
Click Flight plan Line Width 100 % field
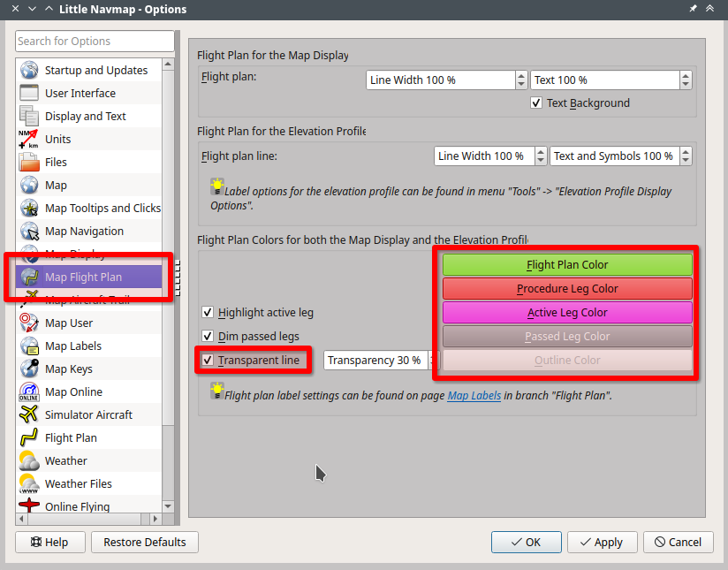(x=441, y=80)
